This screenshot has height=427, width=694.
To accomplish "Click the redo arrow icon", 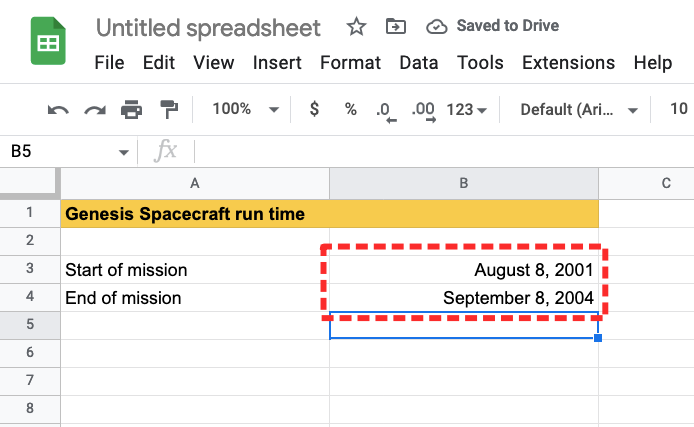I will (95, 109).
